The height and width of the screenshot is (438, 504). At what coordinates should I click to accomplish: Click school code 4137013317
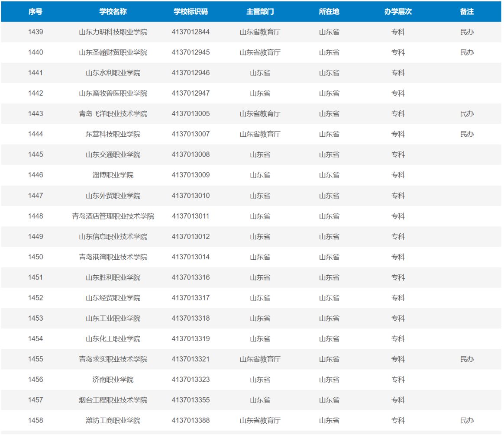tap(191, 298)
